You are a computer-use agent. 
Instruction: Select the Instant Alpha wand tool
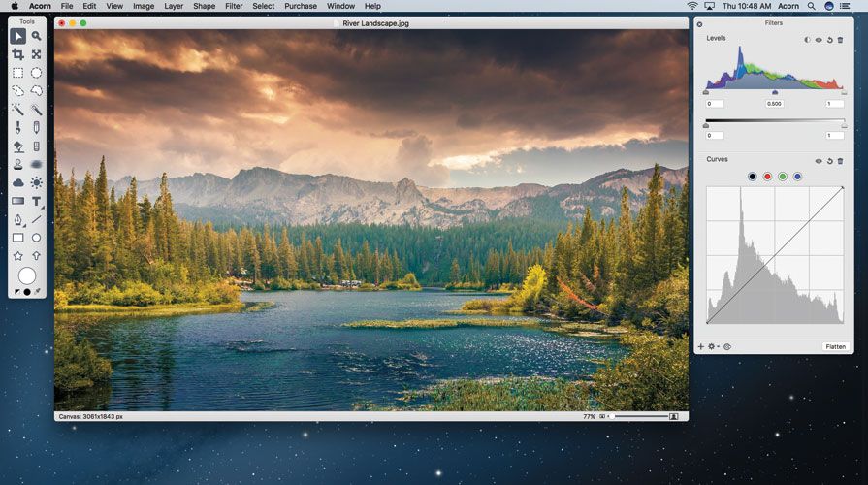point(36,110)
